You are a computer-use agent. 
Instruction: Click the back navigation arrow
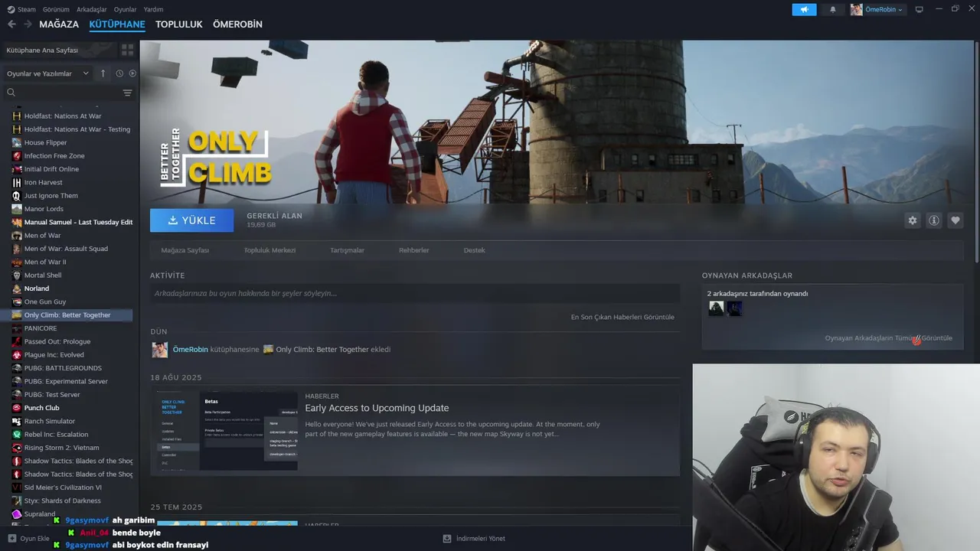(11, 24)
